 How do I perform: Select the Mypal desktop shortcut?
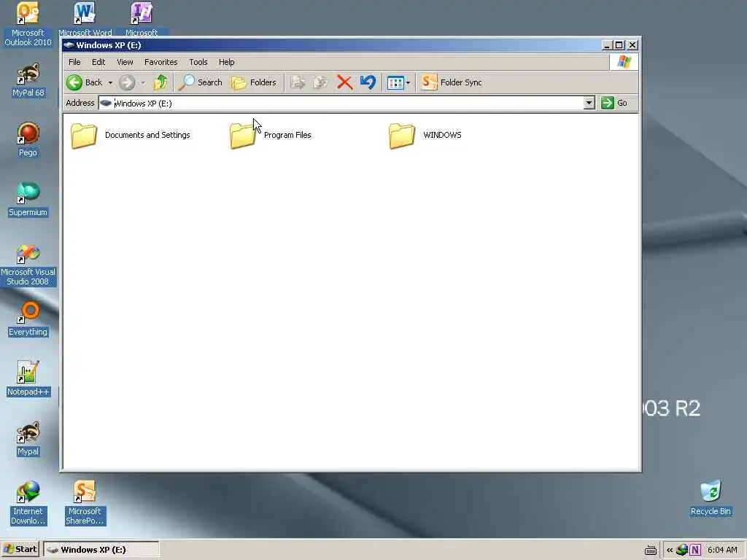pyautogui.click(x=28, y=438)
